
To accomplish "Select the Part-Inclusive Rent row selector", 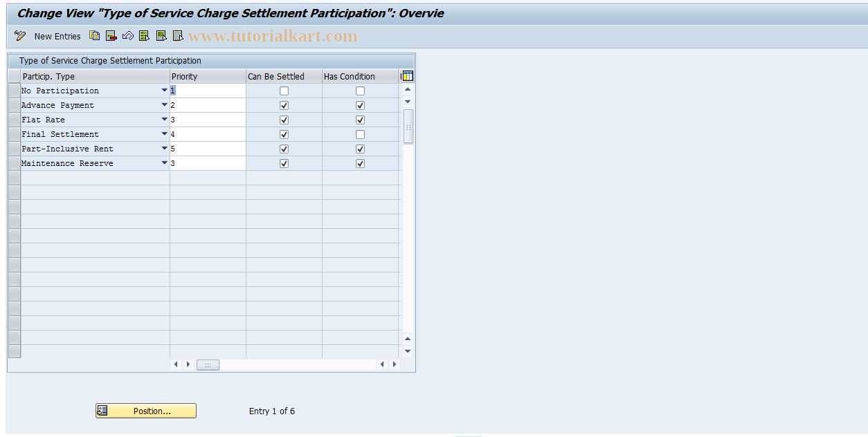I will pyautogui.click(x=15, y=149).
